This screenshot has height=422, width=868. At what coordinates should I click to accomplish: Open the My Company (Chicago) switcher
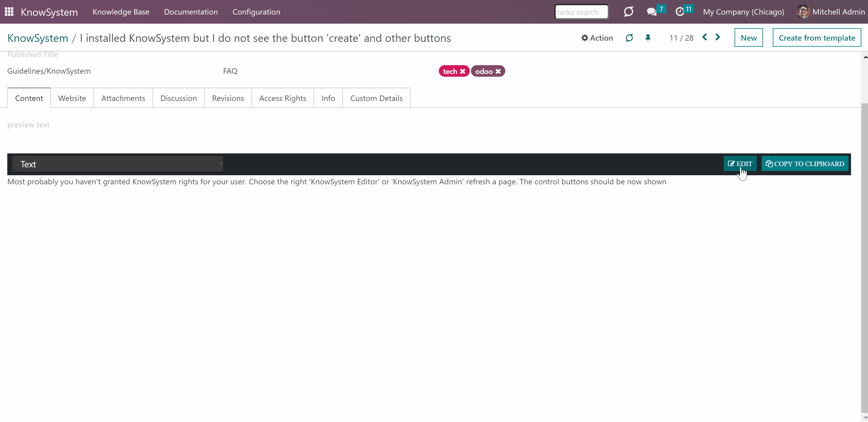coord(743,12)
